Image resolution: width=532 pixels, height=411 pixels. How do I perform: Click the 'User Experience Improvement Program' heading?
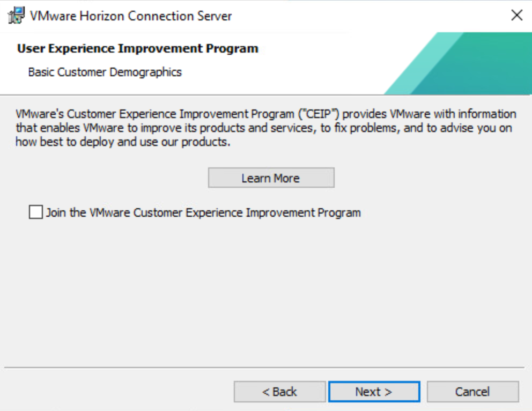137,48
